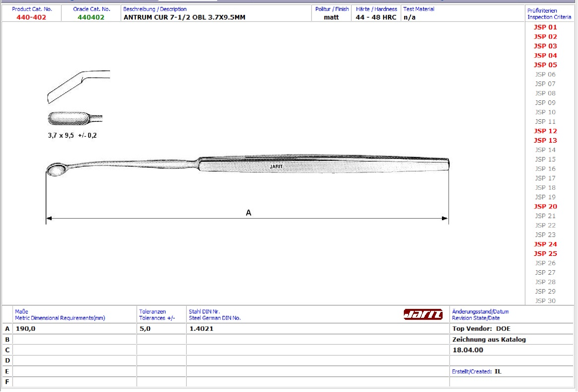Click the instrument handle marked JARIT

323,164
